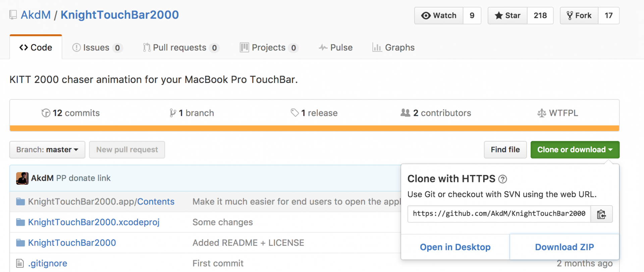Screen dimensions: 644x272
Task: Copy clone URL to clipboard icon
Action: (x=601, y=214)
